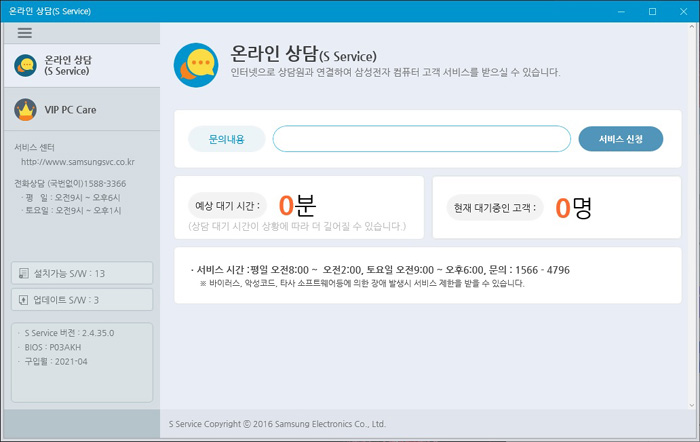700x442 pixels.
Task: Switch to VIP PC Care label
Action: [70, 110]
